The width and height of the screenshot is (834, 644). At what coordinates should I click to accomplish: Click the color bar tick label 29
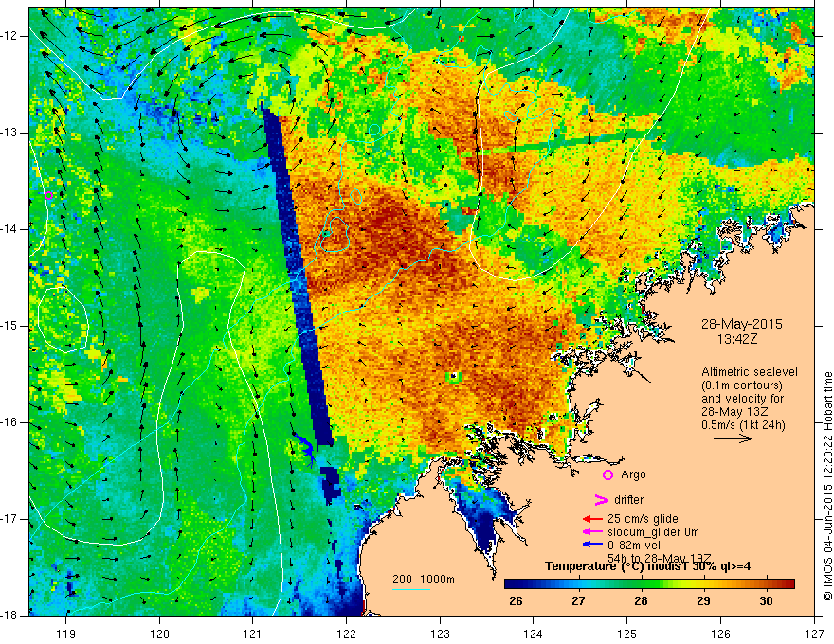(x=703, y=601)
